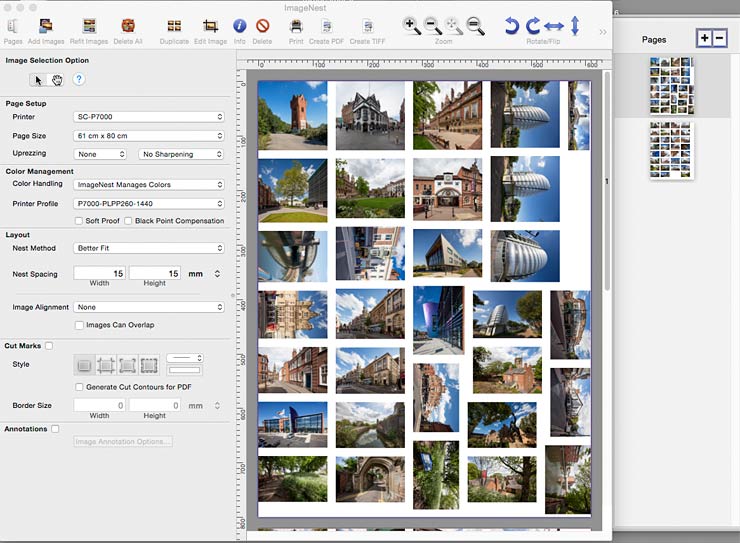Screen dimensions: 740x543
Task: Click the Border Size Height field
Action: pos(155,405)
